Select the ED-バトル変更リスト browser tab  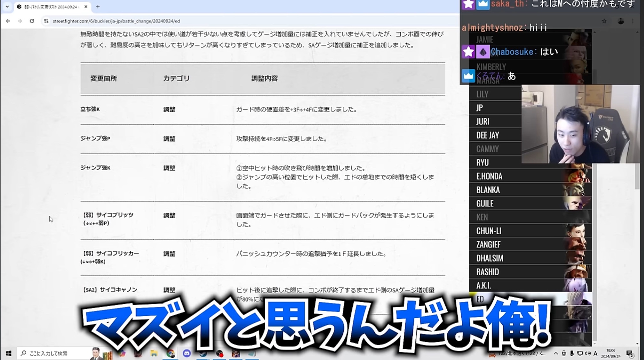coord(52,7)
